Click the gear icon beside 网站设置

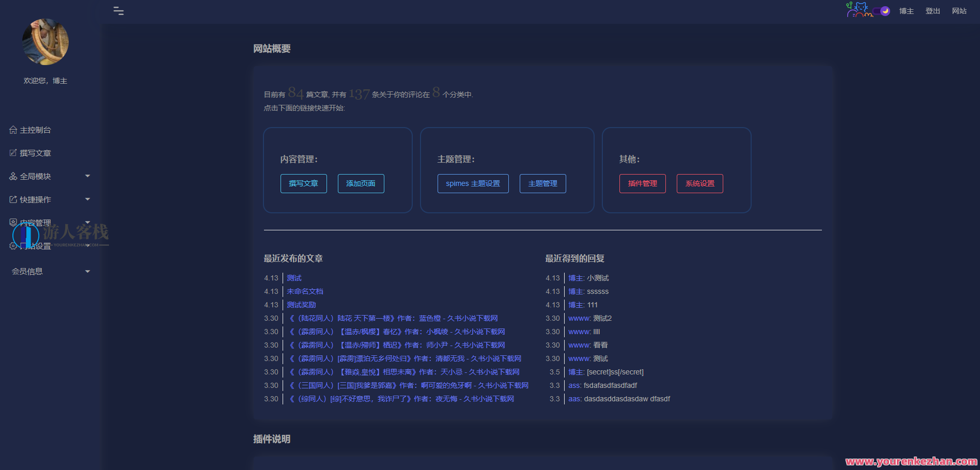[x=13, y=246]
